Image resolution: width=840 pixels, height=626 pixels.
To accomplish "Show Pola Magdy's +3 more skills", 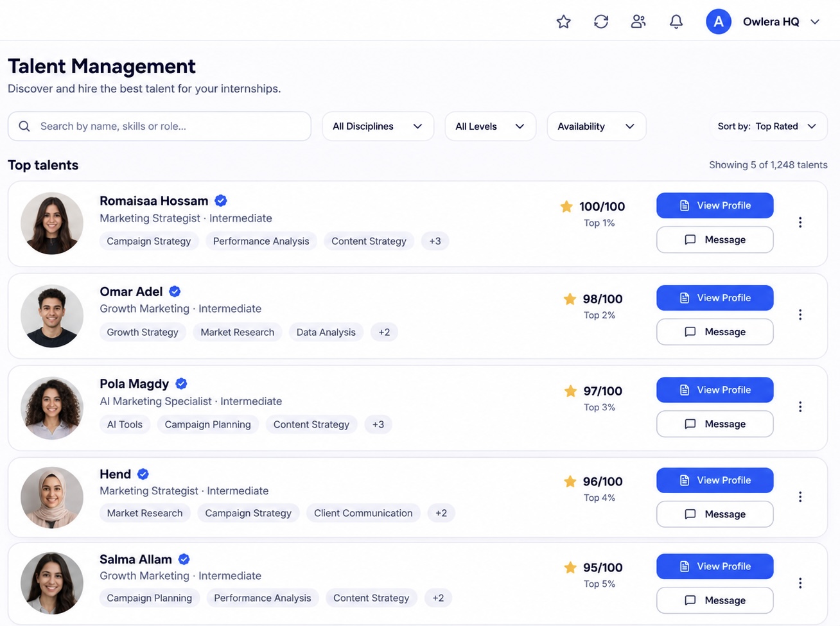I will click(x=378, y=424).
